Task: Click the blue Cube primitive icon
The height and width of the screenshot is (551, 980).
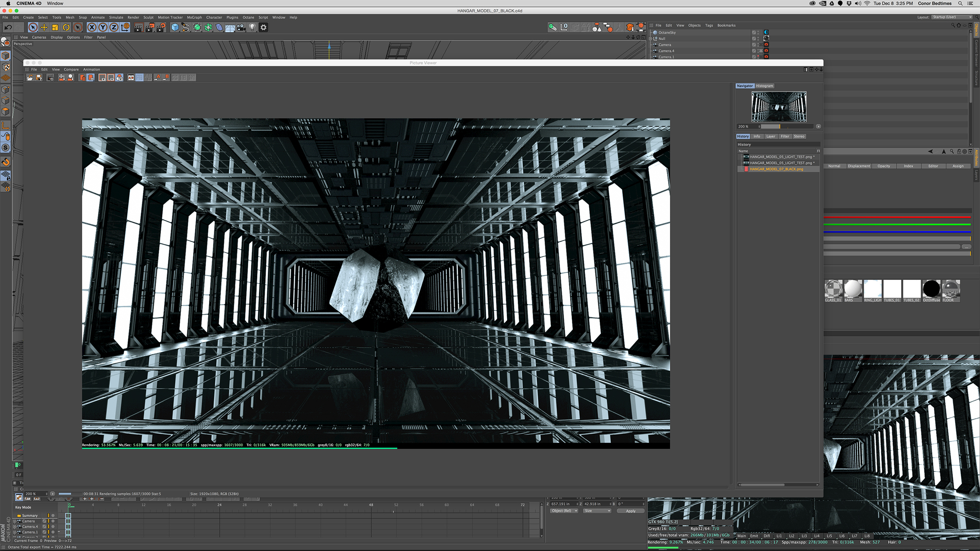Action: 175,27
